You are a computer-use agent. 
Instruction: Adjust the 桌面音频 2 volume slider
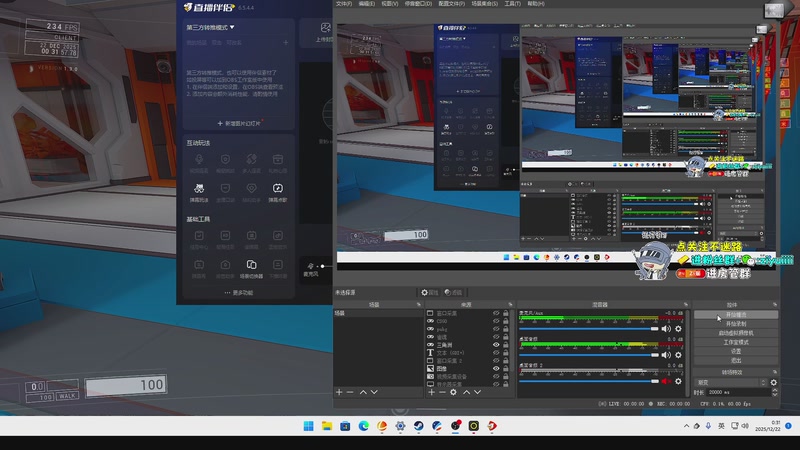589,381
